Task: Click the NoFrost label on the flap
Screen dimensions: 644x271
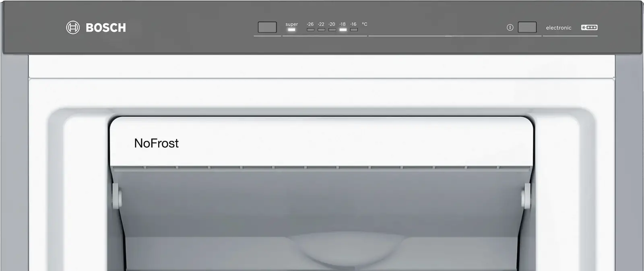Action: tap(156, 143)
